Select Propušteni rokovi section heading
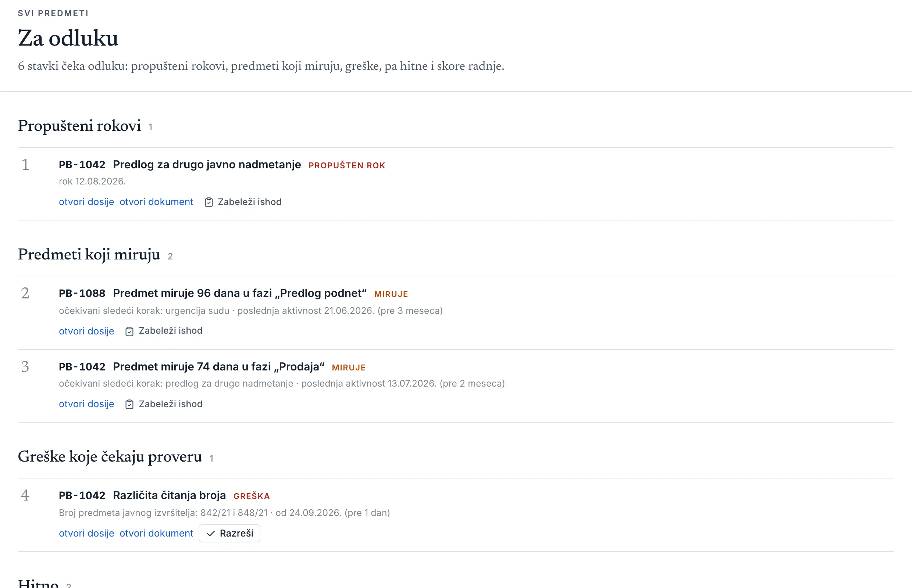 [x=79, y=126]
